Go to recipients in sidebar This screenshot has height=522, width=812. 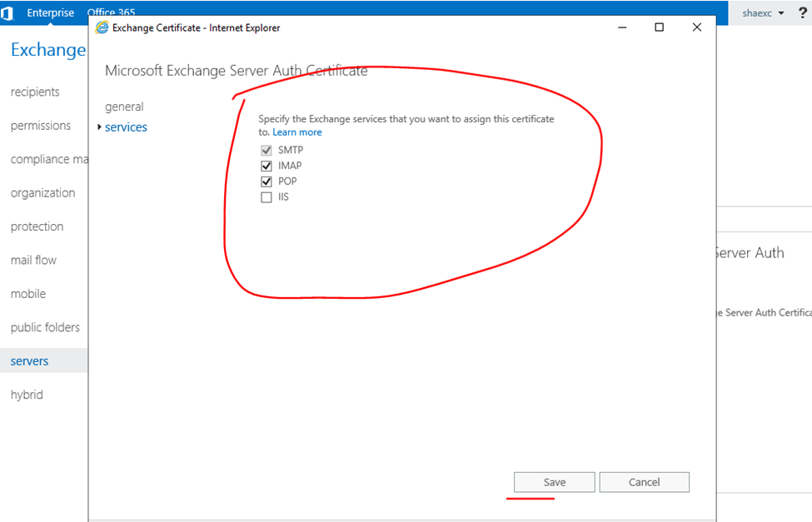point(35,92)
